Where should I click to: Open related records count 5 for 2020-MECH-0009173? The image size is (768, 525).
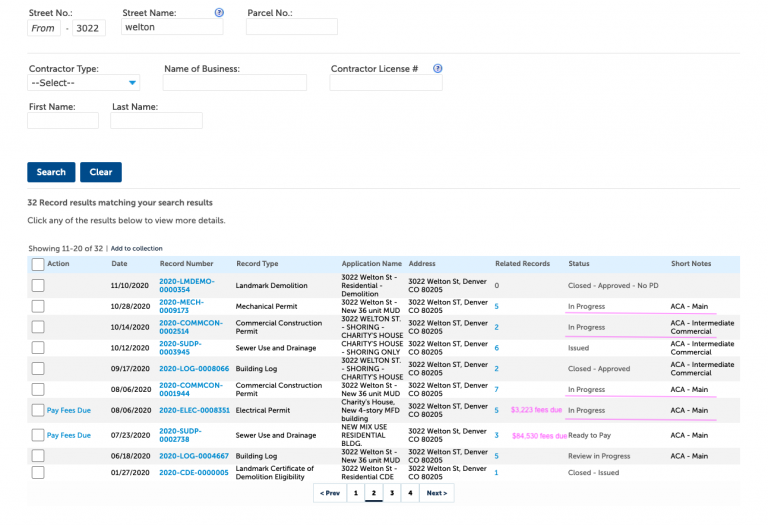coord(497,307)
